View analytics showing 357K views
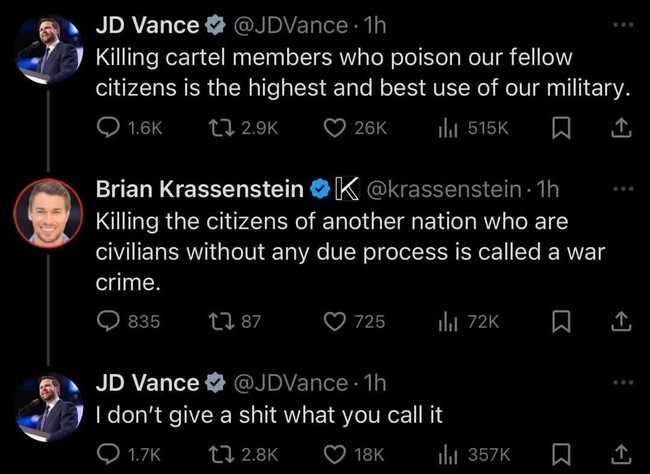Image resolution: width=650 pixels, height=474 pixels. tap(474, 455)
